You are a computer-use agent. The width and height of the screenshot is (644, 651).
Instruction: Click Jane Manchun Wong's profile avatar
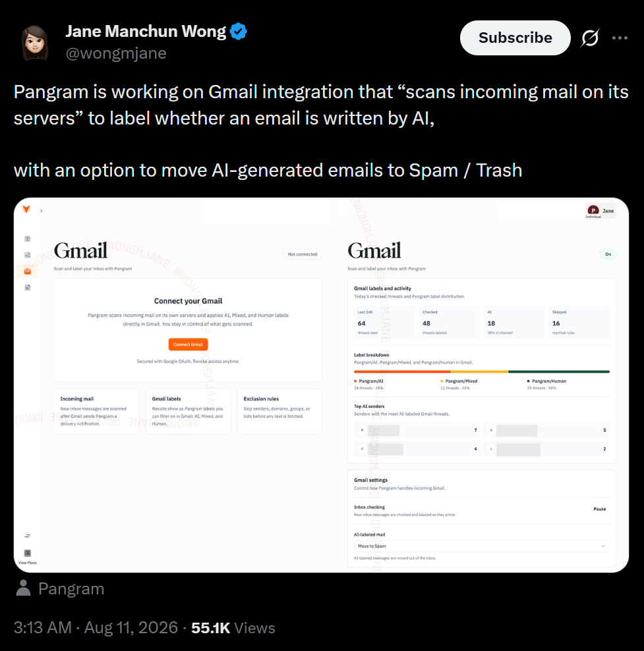(x=35, y=42)
